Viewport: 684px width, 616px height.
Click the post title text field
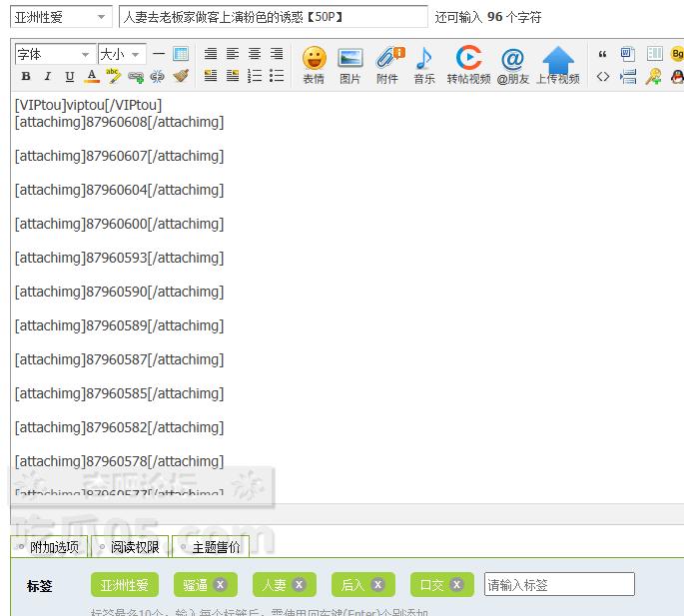(273, 17)
